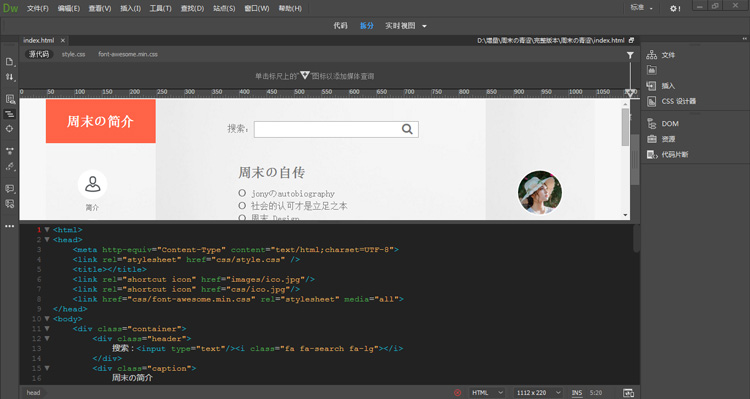Screen dimensions: 750x399
Task: Switch to 实时视图 live view
Action: pyautogui.click(x=400, y=25)
